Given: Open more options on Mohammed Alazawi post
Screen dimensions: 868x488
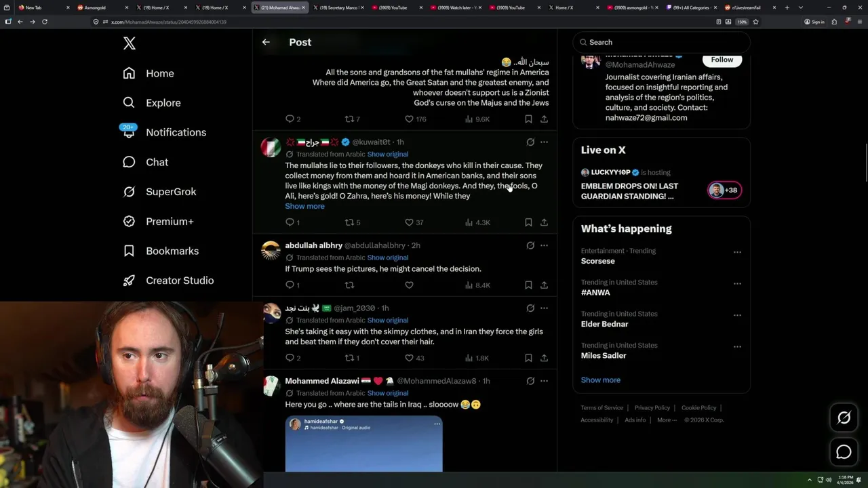Looking at the screenshot, I should click(544, 381).
